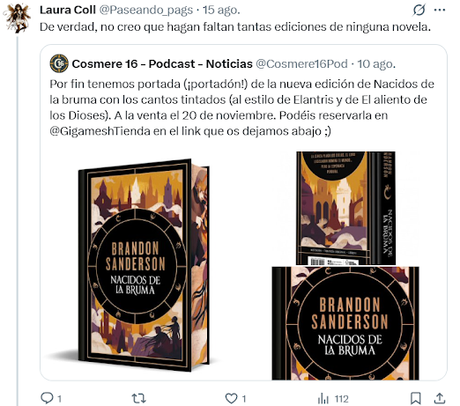The image size is (460, 406).
Task: Repost this tweet via retweet arrows icon
Action: tap(139, 398)
